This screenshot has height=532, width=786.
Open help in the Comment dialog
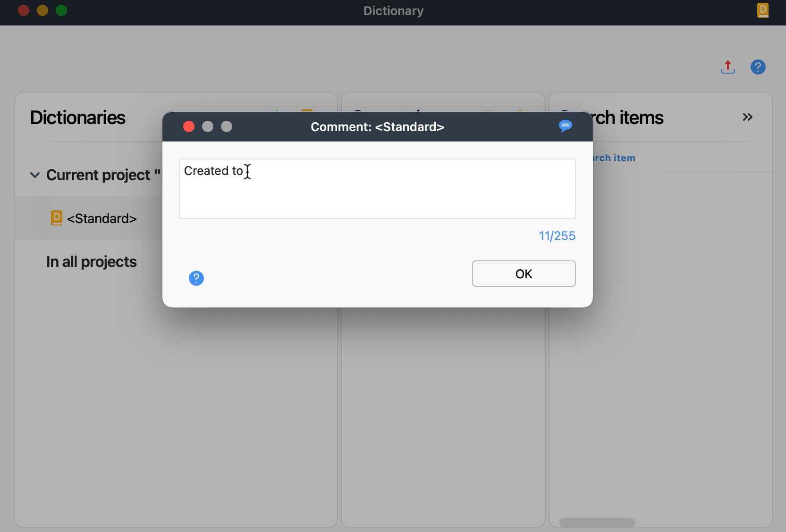click(196, 278)
